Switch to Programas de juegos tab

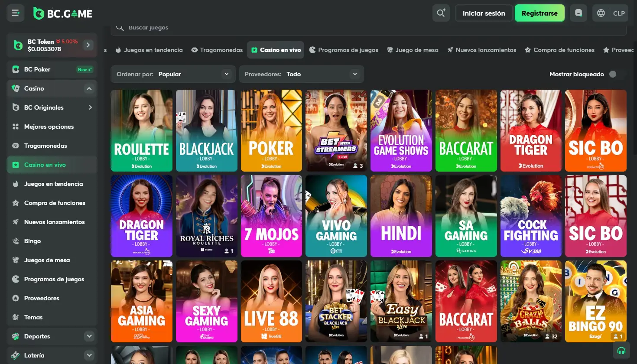pyautogui.click(x=344, y=50)
